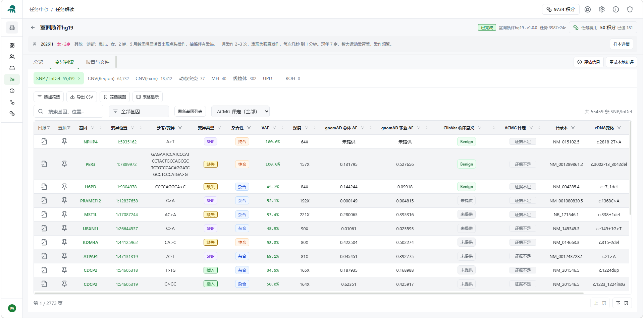Click the building icon in left sidebar

pos(12,27)
